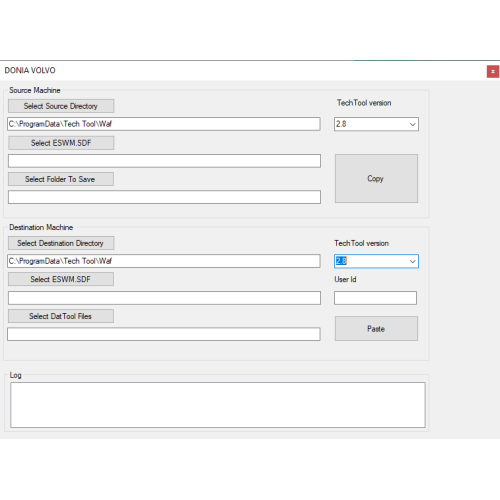Click the Log group label

[x=16, y=375]
